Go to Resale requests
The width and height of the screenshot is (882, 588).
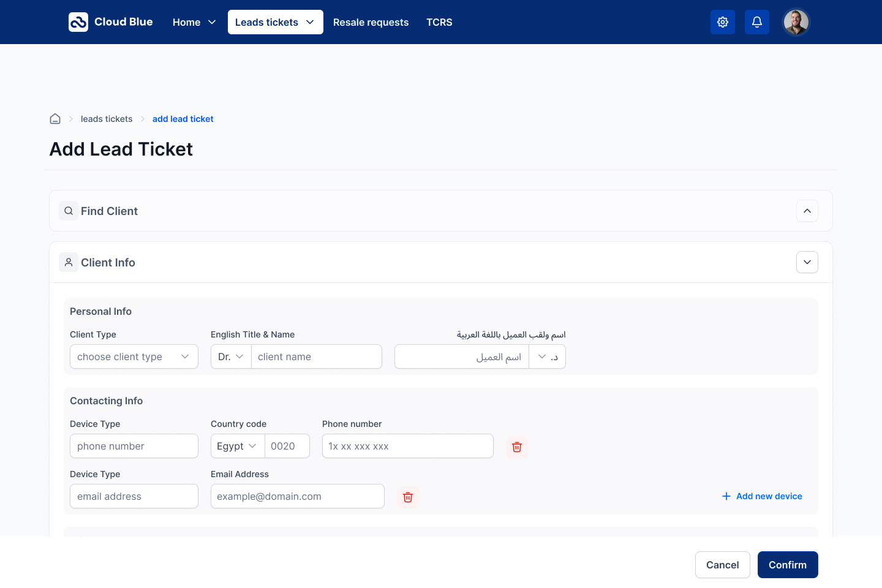371,22
